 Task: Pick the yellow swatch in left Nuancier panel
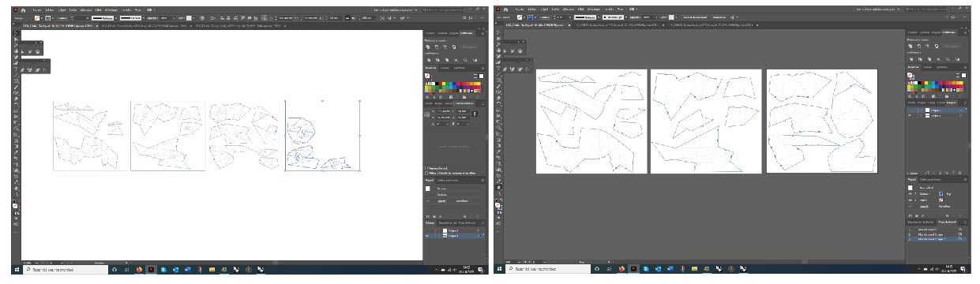tap(445, 83)
